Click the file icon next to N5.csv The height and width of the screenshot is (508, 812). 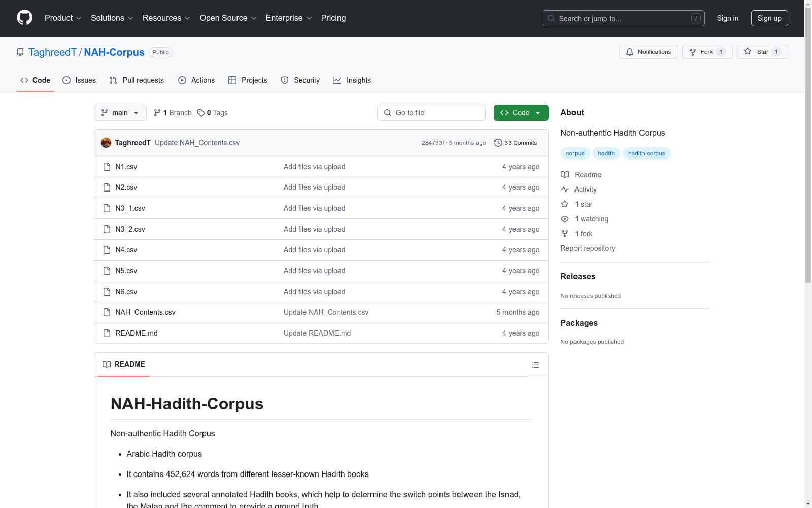tap(107, 271)
